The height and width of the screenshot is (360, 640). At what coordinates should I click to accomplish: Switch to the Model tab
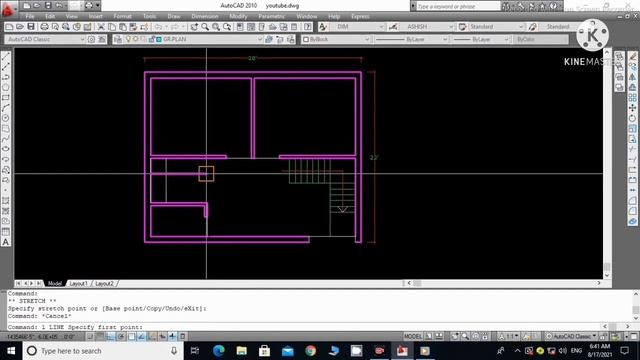coord(55,283)
